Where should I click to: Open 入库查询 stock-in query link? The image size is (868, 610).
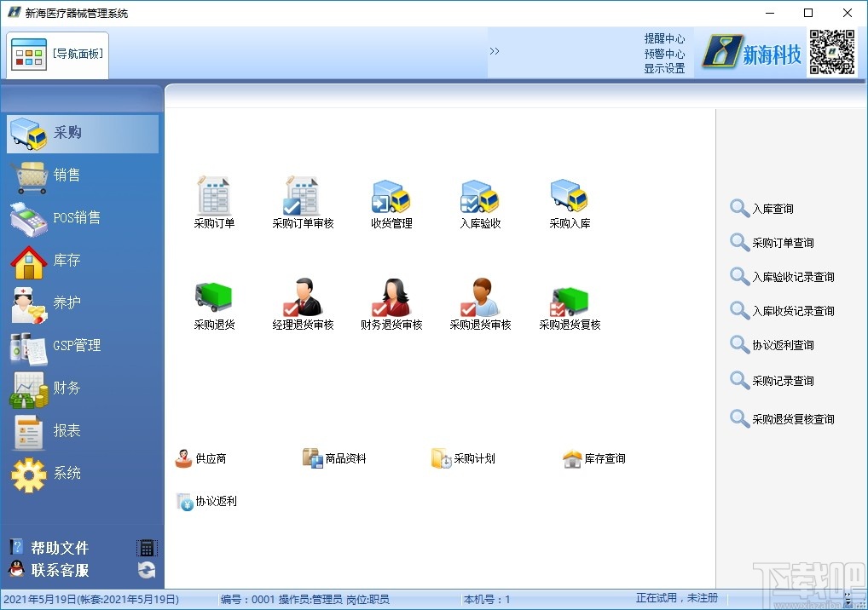(761, 209)
